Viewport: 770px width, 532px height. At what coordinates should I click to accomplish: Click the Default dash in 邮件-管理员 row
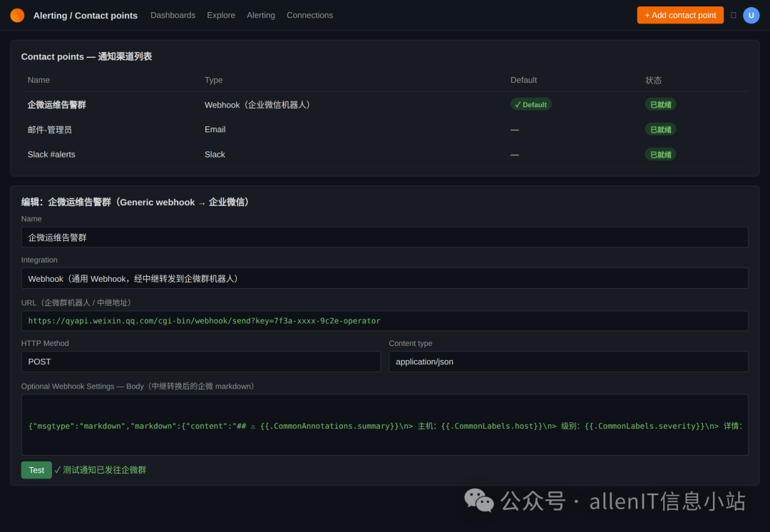(515, 130)
